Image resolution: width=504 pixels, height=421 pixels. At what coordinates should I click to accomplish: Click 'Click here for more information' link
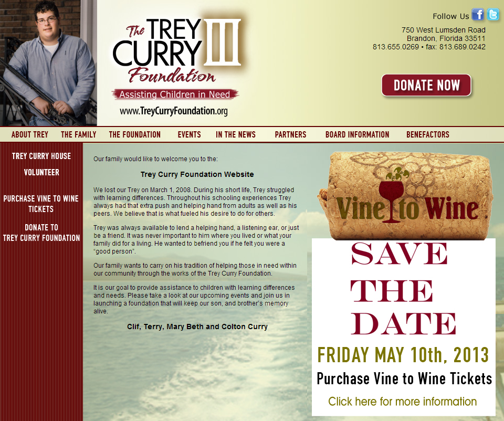pyautogui.click(x=403, y=402)
